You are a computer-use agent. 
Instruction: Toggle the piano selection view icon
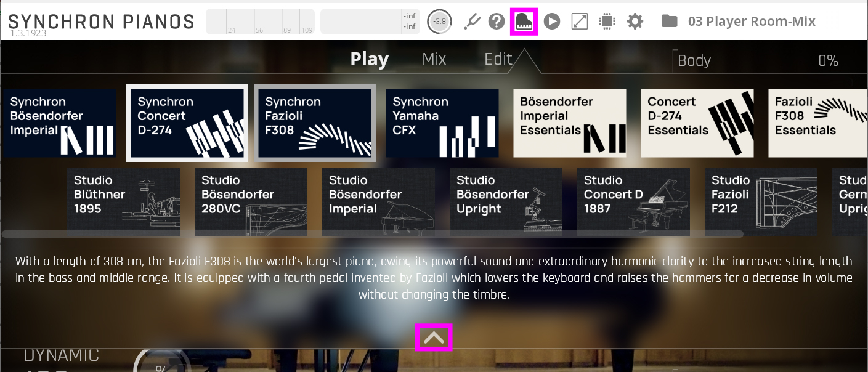pyautogui.click(x=524, y=22)
